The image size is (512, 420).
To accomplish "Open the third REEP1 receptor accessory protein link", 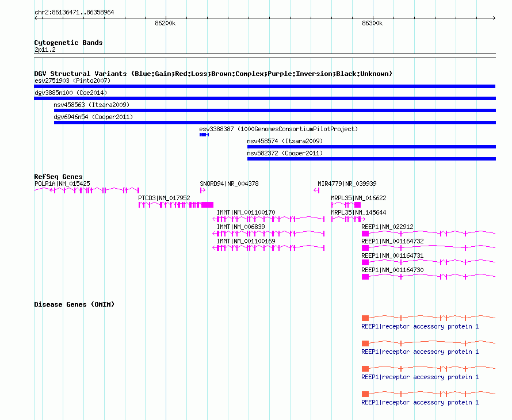I will 420,377.
